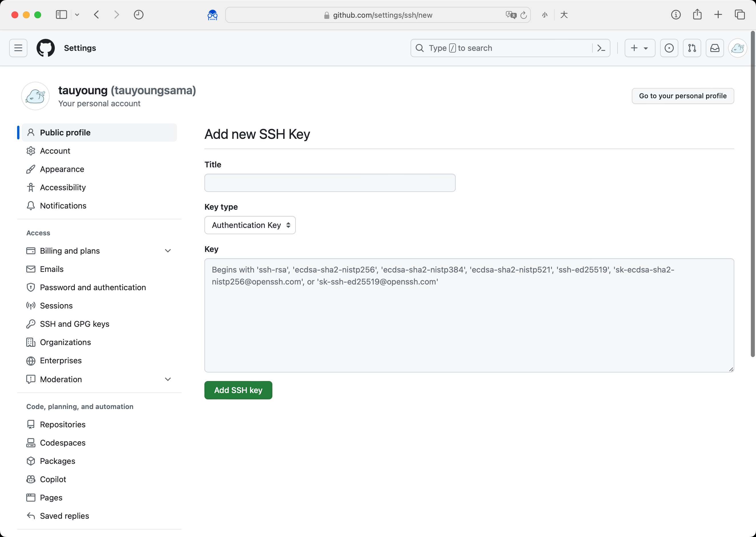Open the Authentication Key type dropdown
Viewport: 756px width, 537px height.
(x=250, y=225)
